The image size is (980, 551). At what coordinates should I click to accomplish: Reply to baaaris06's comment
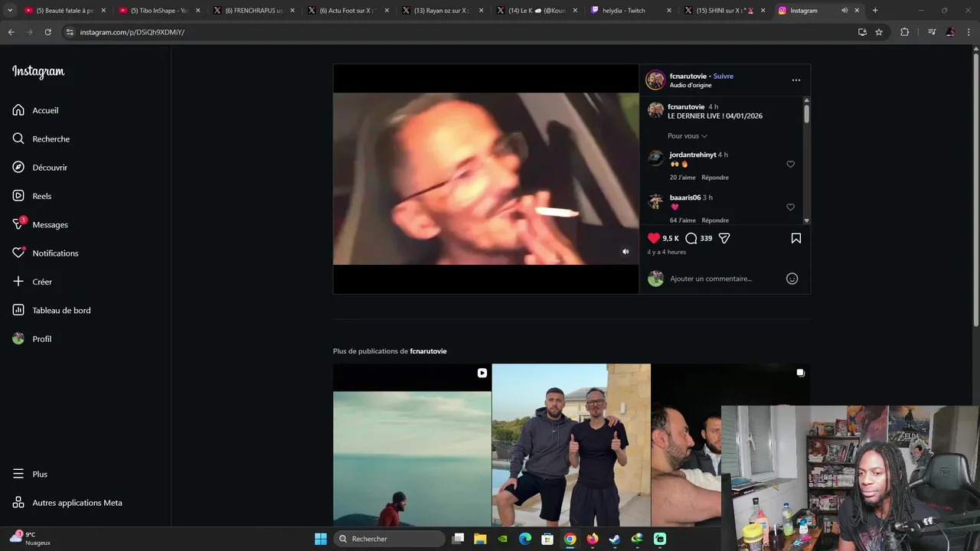(715, 220)
